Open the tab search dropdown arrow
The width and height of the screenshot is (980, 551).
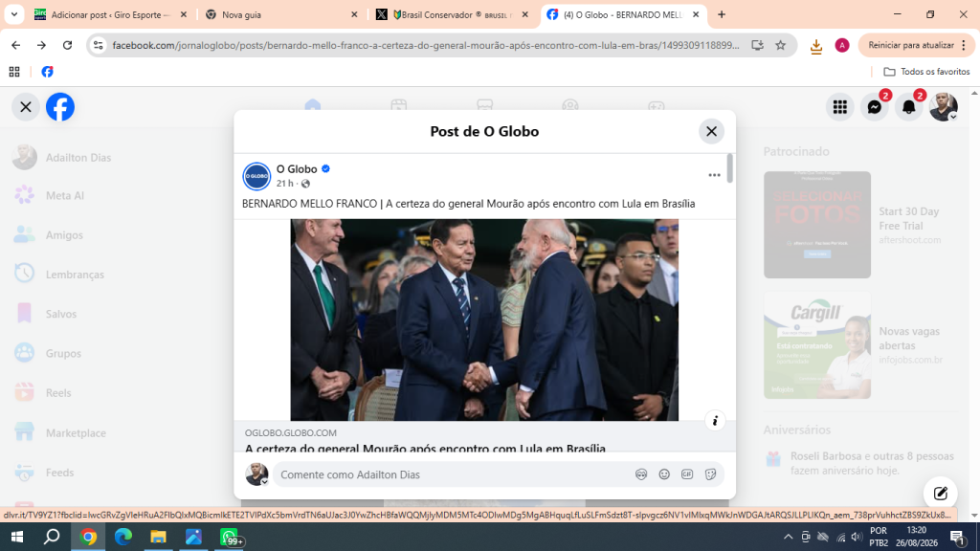(13, 14)
